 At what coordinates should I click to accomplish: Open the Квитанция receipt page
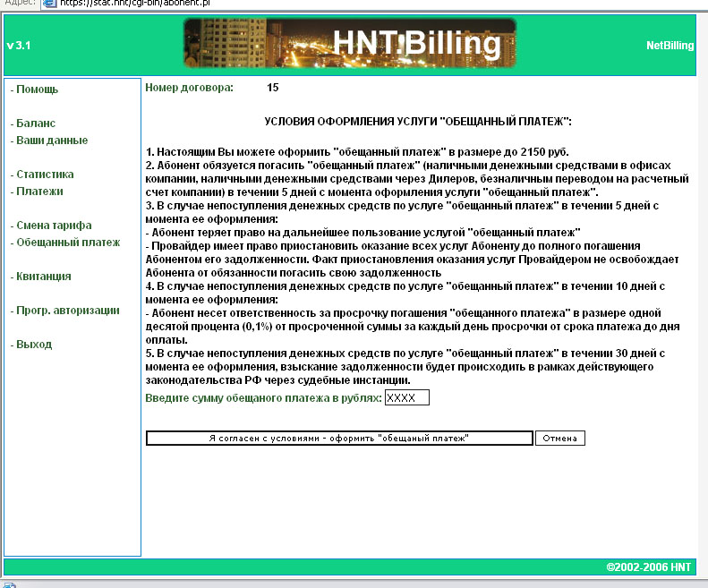(44, 277)
